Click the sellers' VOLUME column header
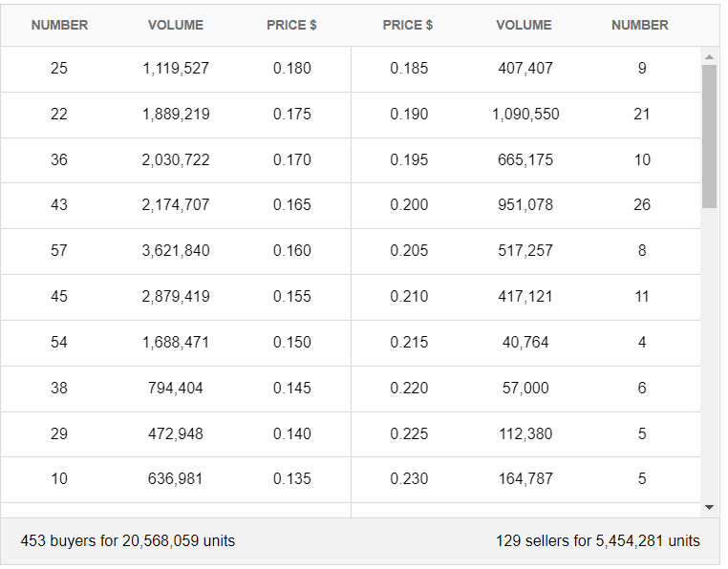728x569 pixels. (524, 25)
